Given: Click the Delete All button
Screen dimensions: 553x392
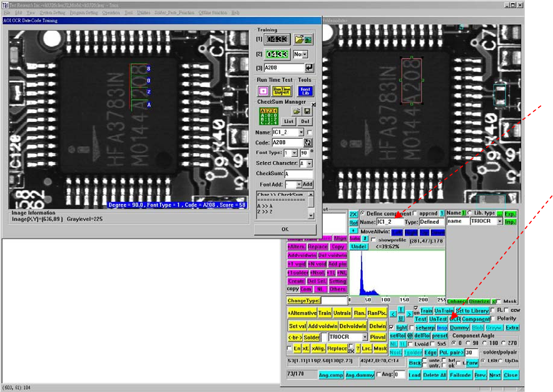Looking at the screenshot, I should (x=435, y=375).
